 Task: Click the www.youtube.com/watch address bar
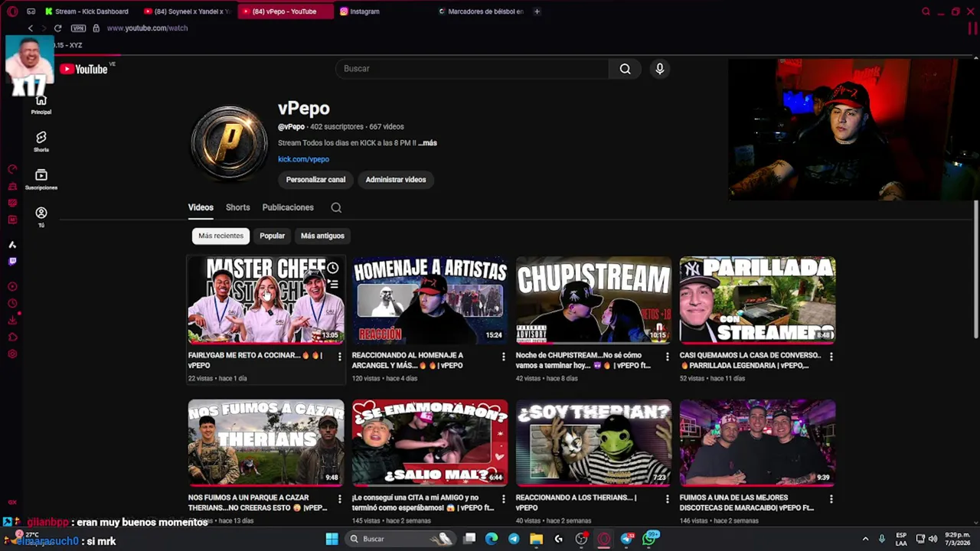tap(147, 28)
